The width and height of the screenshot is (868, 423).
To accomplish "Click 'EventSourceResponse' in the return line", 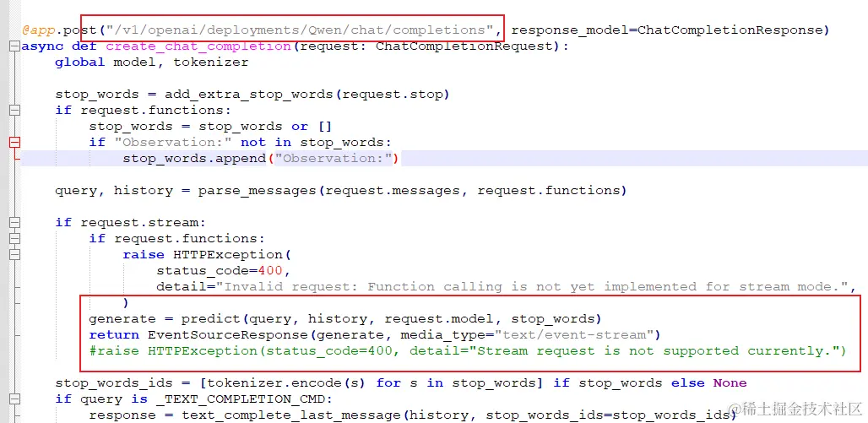I will [x=227, y=335].
